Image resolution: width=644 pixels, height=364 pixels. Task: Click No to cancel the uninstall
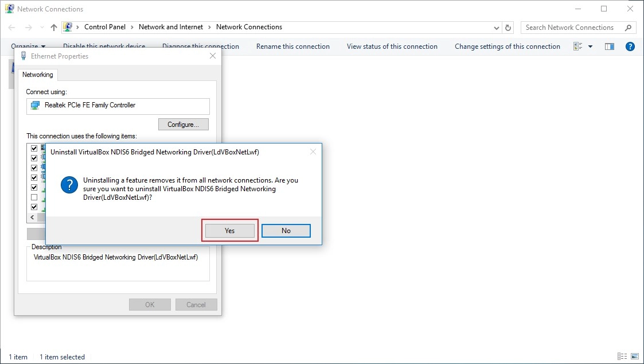click(286, 231)
